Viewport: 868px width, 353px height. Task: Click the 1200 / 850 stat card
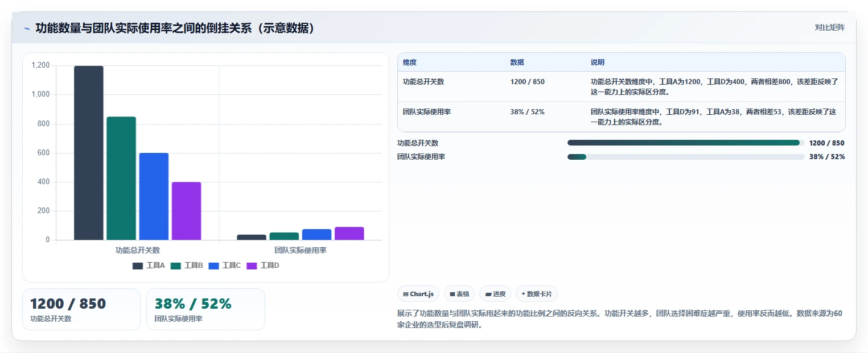pos(81,309)
